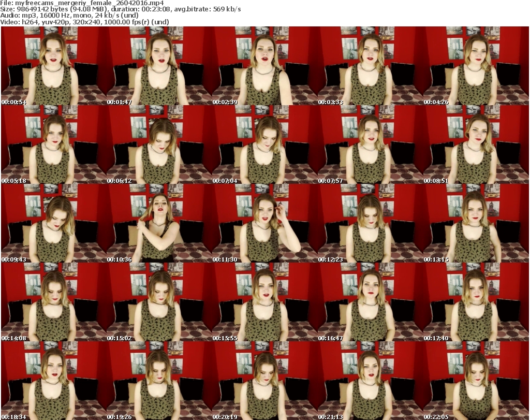Open the thumbnail frame at 00:07:04
530x420 pixels.
pyautogui.click(x=264, y=144)
